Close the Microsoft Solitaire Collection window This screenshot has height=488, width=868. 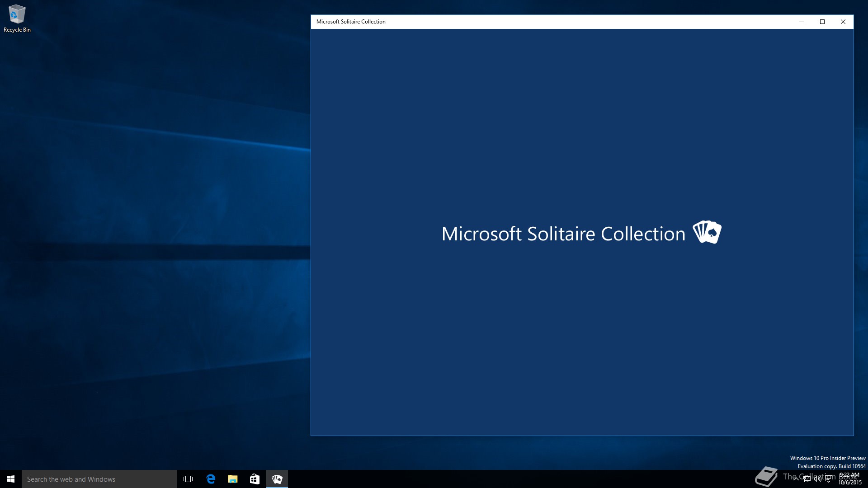tap(843, 22)
